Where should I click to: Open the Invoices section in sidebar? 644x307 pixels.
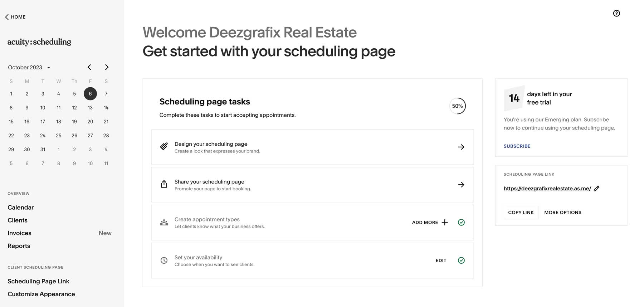(x=19, y=233)
